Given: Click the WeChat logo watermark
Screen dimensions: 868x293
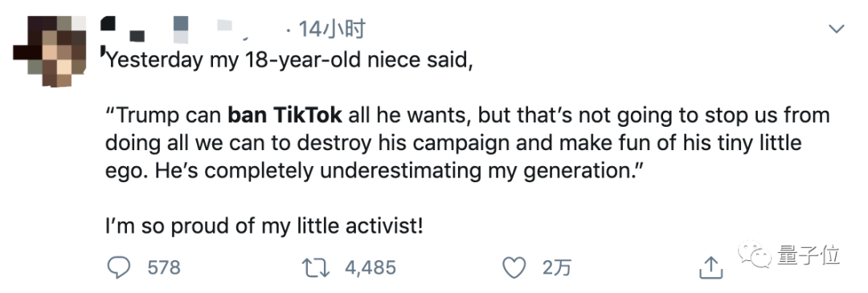Looking at the screenshot, I should pyautogui.click(x=755, y=254).
